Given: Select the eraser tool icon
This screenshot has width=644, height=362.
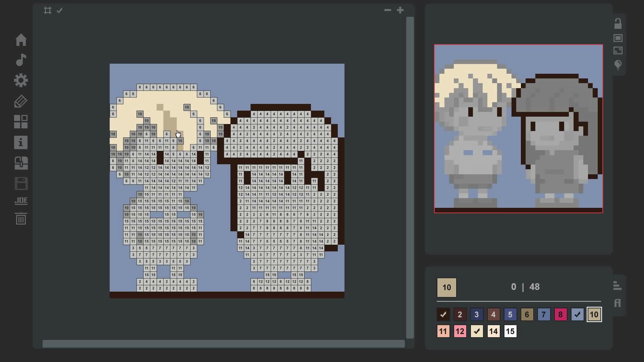Looking at the screenshot, I should tap(21, 101).
